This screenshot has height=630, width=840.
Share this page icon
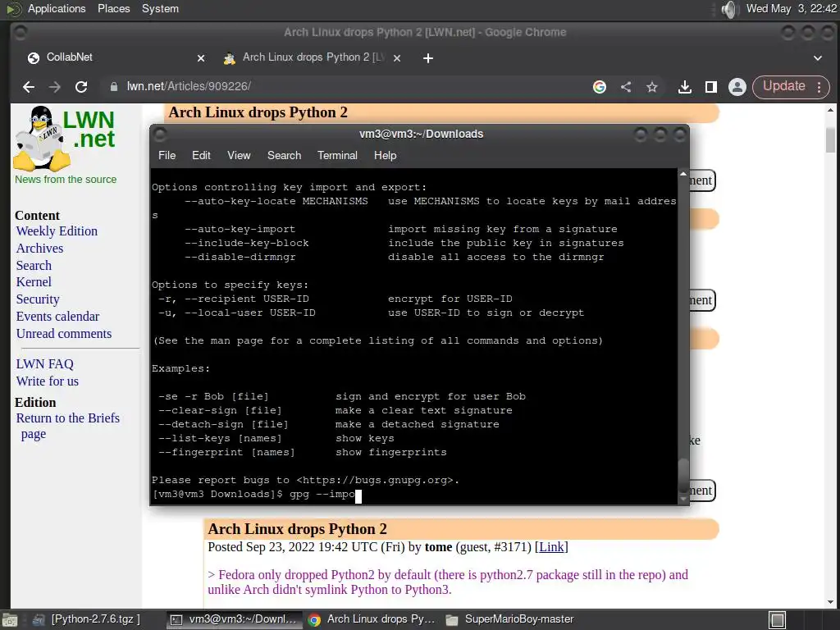626,87
